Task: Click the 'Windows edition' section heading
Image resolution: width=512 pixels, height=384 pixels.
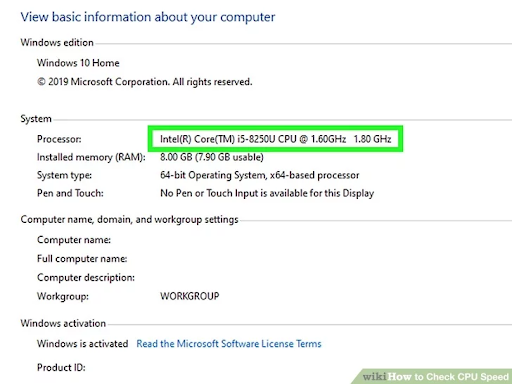Action: pos(57,42)
